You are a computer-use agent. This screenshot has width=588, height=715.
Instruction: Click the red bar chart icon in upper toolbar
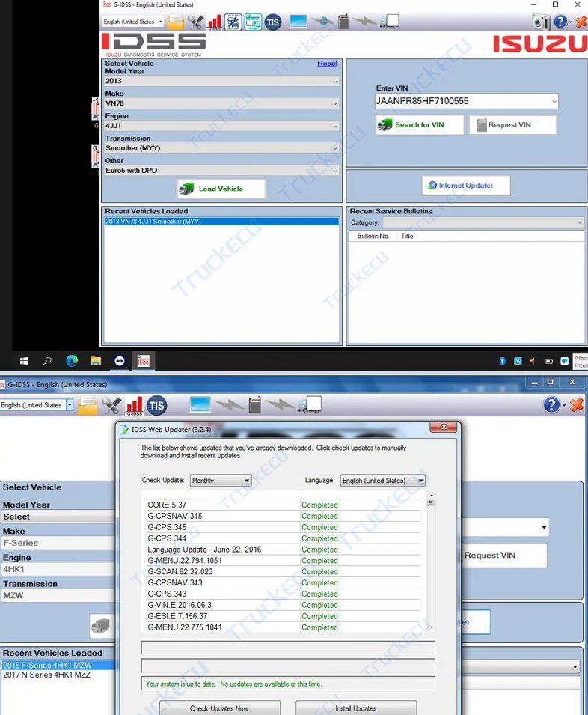click(x=214, y=22)
